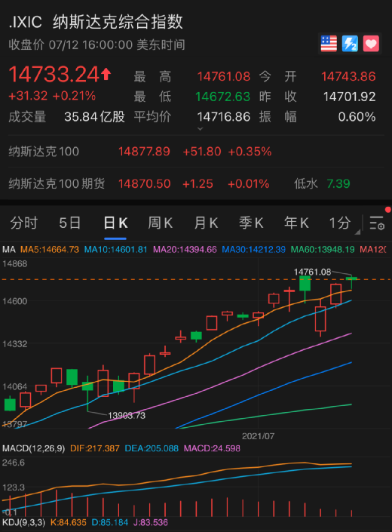Tap the 最低 14672.63 value

point(222,97)
